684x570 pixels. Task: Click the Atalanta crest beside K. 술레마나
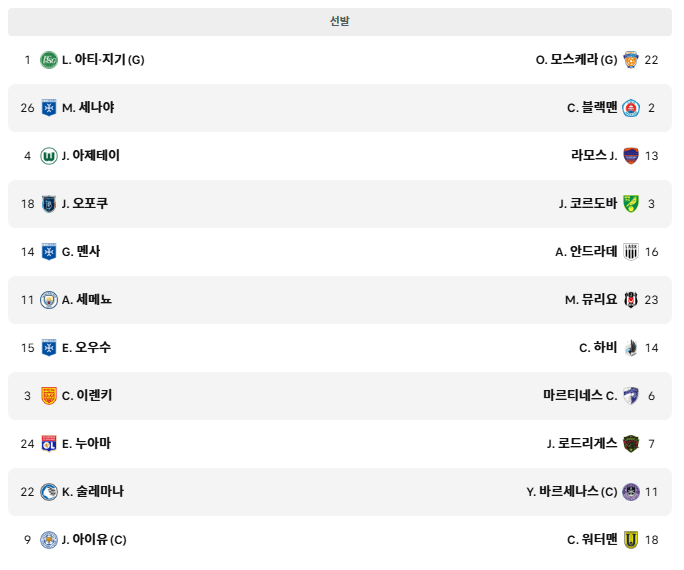49,491
